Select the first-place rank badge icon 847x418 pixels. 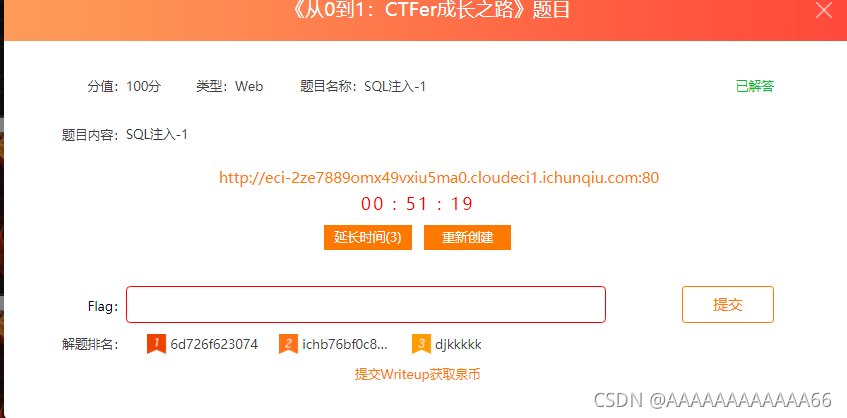(156, 344)
